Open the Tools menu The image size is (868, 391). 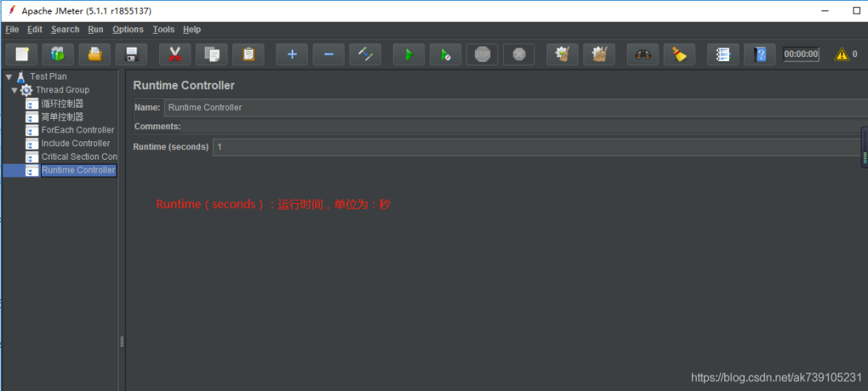pos(163,30)
